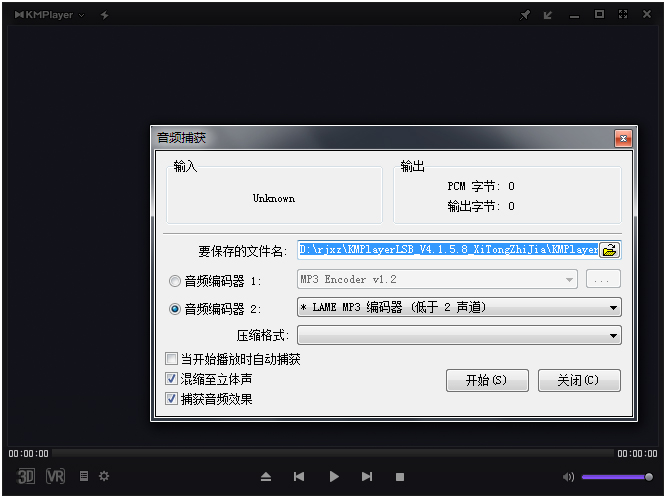Open the MP3 Encoder v1.2 dropdown

437,279
